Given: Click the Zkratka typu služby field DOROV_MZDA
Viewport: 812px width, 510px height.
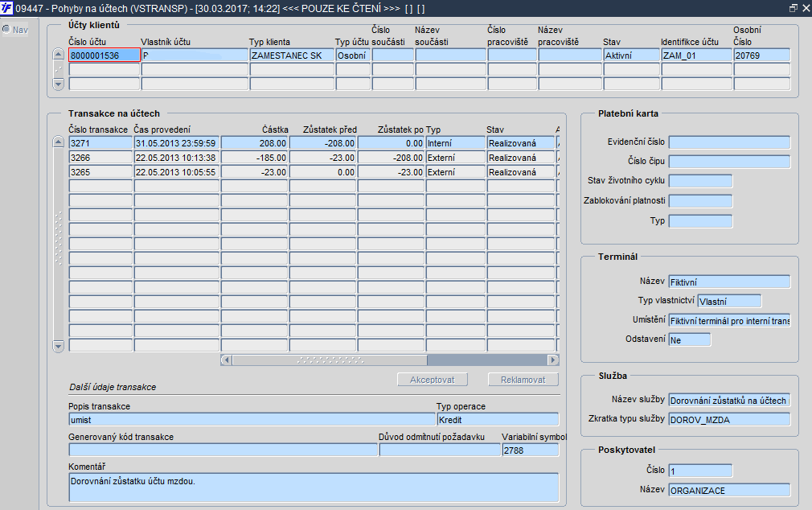Looking at the screenshot, I should 730,419.
